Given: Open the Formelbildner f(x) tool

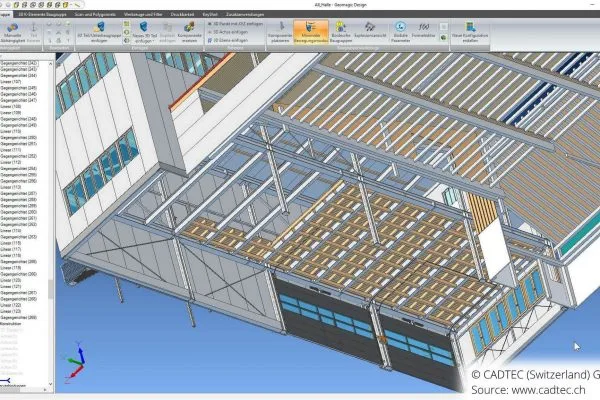Looking at the screenshot, I should (x=423, y=30).
